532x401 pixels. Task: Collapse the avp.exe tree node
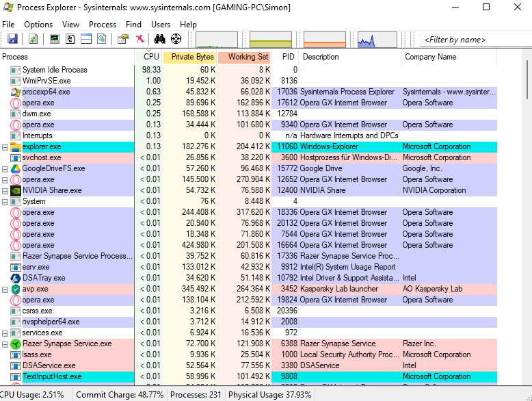point(5,289)
